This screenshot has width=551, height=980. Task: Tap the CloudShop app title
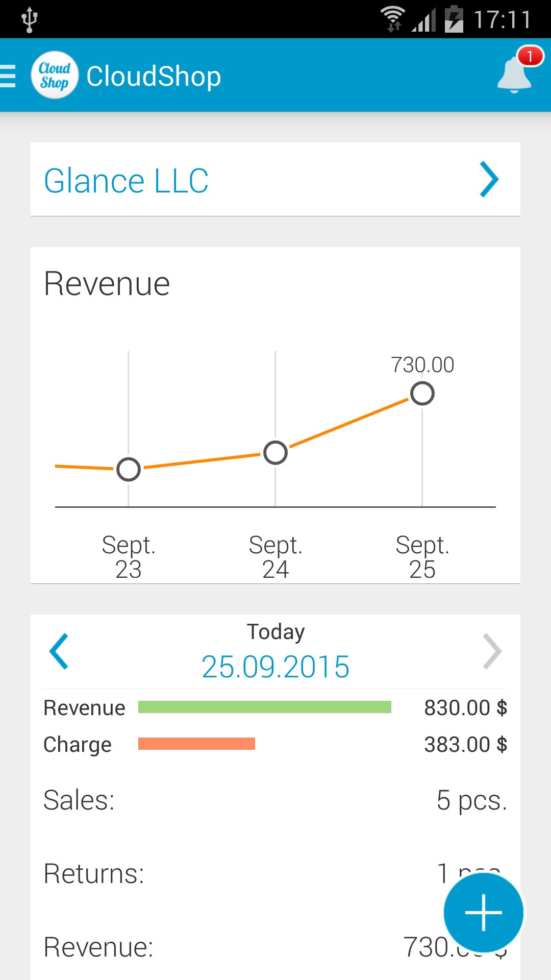tap(154, 77)
